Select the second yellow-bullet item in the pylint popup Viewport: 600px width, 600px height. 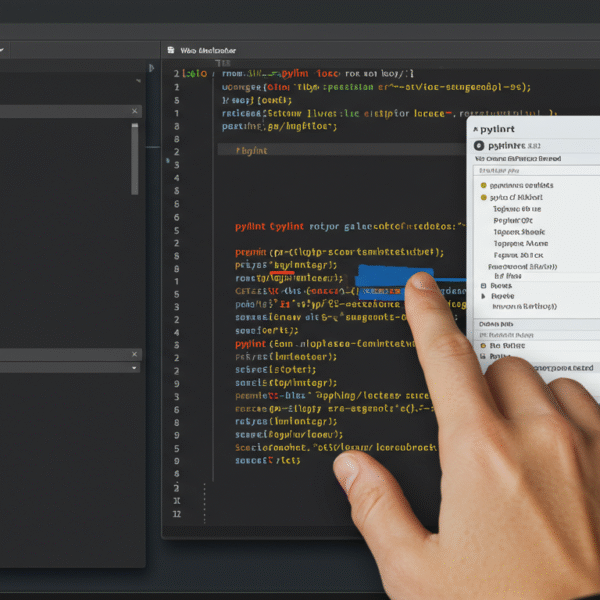coord(484,197)
